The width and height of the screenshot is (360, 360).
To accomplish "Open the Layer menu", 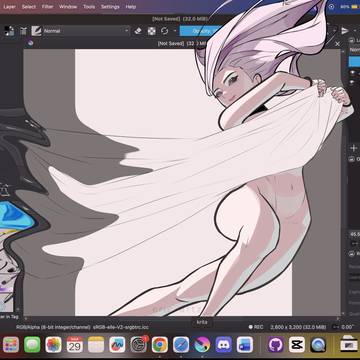I will pyautogui.click(x=9, y=7).
